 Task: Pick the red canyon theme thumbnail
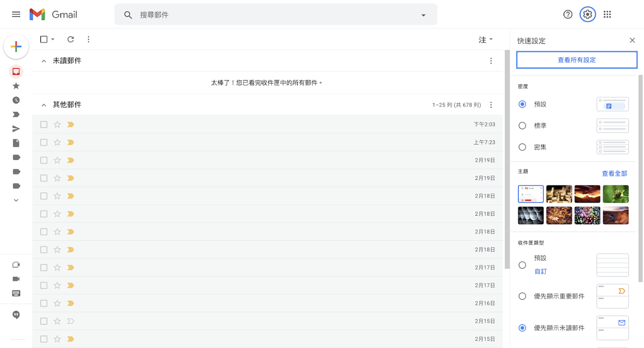pyautogui.click(x=587, y=194)
